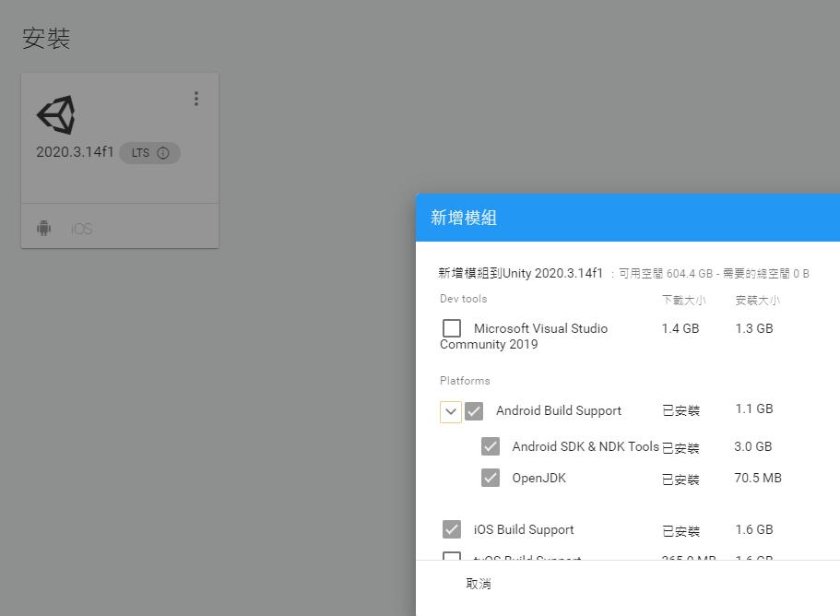Click the LTS badge on the install card

click(149, 153)
